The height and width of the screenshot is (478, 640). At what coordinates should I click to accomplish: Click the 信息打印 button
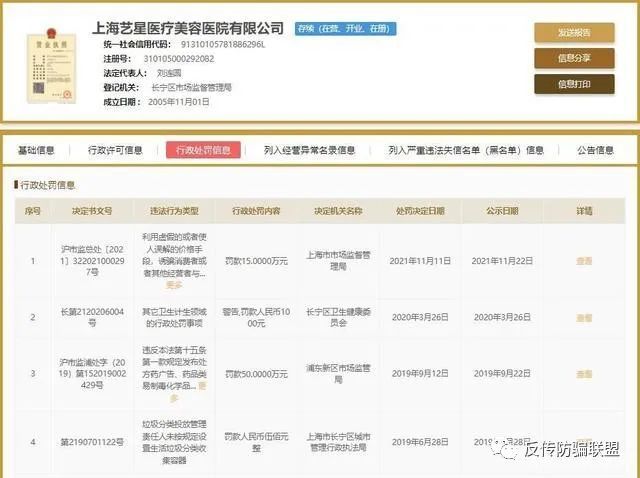click(574, 84)
